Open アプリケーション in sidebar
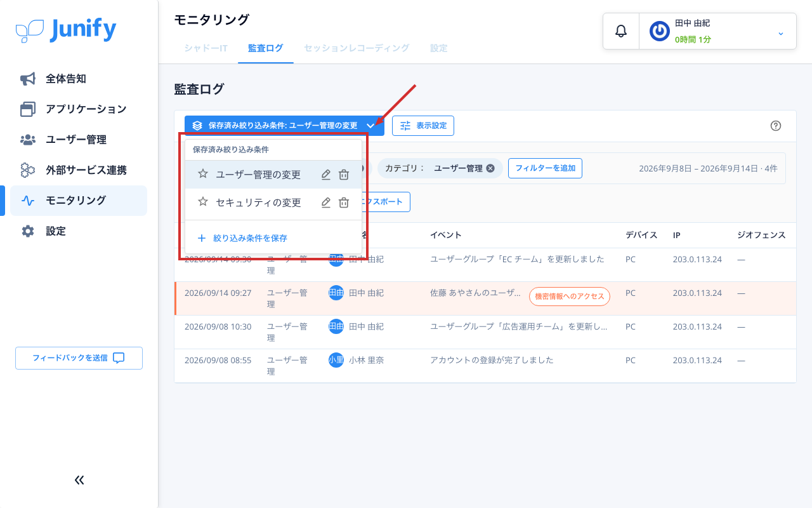Screen dimensions: 812x508 click(79, 109)
